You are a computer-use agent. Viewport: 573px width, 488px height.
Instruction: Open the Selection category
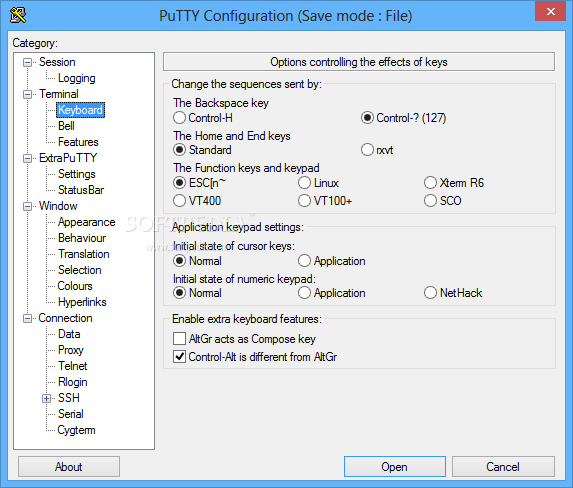[x=80, y=270]
